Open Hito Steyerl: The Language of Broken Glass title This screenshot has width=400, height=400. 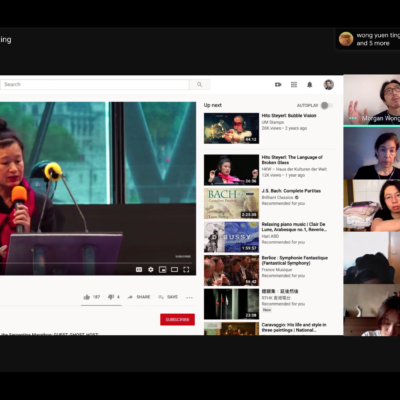coord(292,160)
